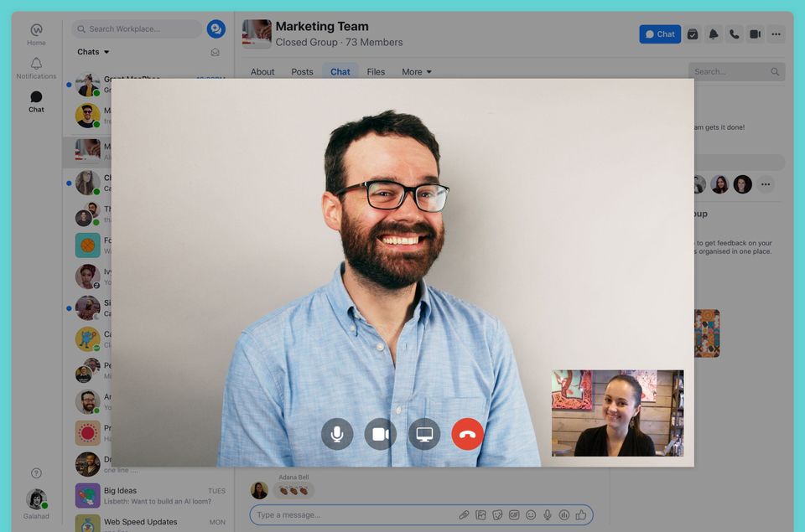Add a photo with the image icon
The height and width of the screenshot is (532, 805).
click(480, 515)
